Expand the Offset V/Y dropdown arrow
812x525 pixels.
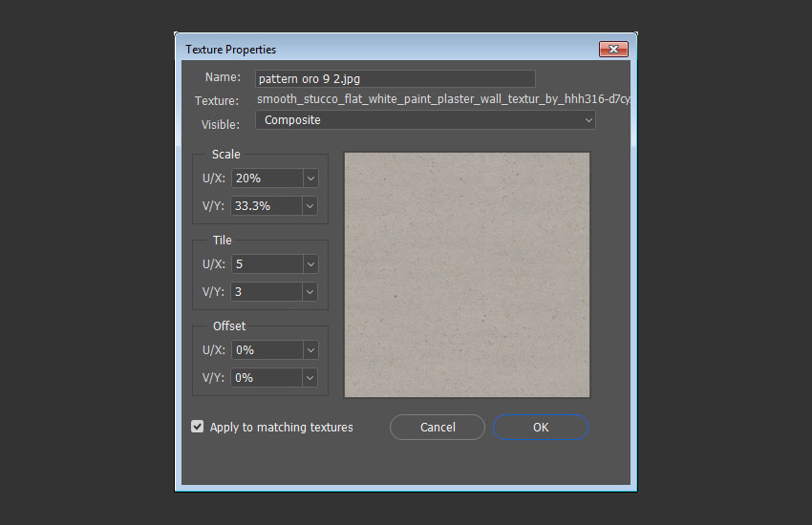click(310, 378)
